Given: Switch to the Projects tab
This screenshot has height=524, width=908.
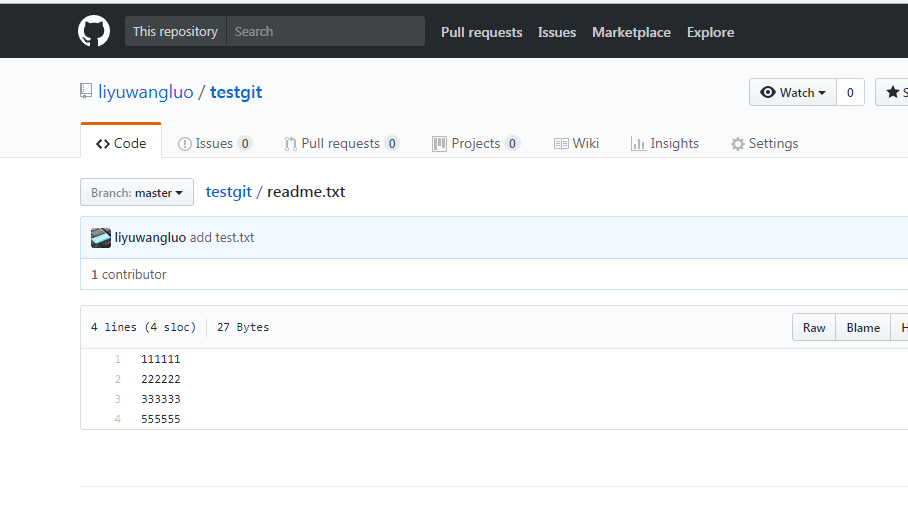Looking at the screenshot, I should pyautogui.click(x=476, y=144).
